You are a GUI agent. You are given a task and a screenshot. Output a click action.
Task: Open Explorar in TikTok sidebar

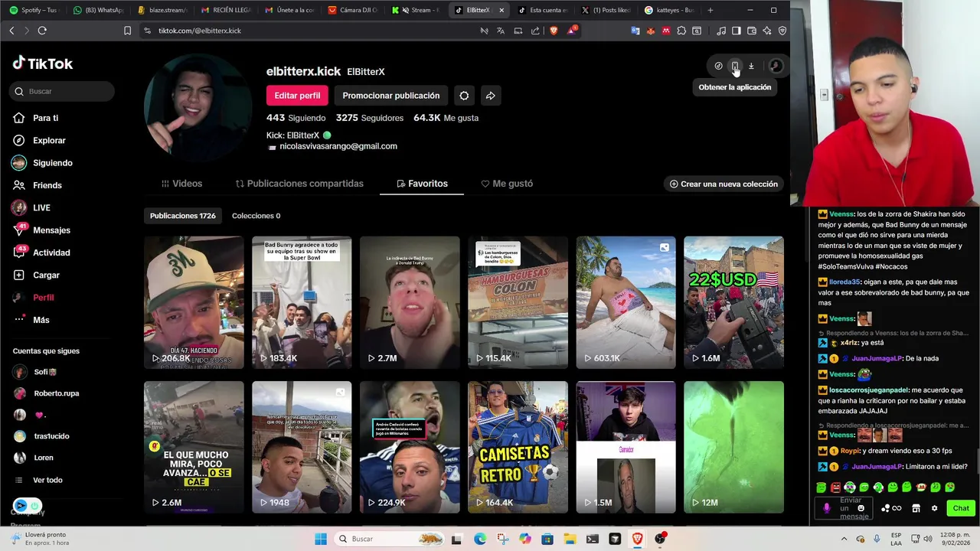pos(40,140)
